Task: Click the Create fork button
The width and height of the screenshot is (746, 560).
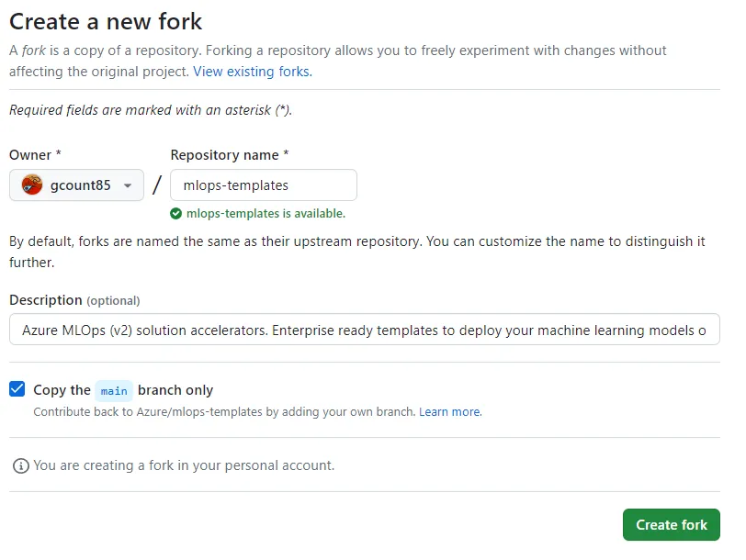Action: click(x=672, y=525)
